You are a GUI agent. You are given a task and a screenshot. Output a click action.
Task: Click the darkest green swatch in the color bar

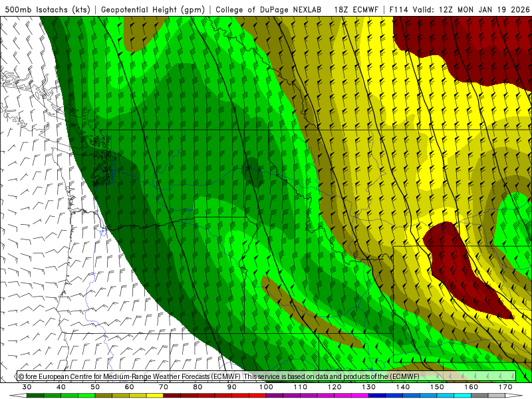pyautogui.click(x=35, y=396)
